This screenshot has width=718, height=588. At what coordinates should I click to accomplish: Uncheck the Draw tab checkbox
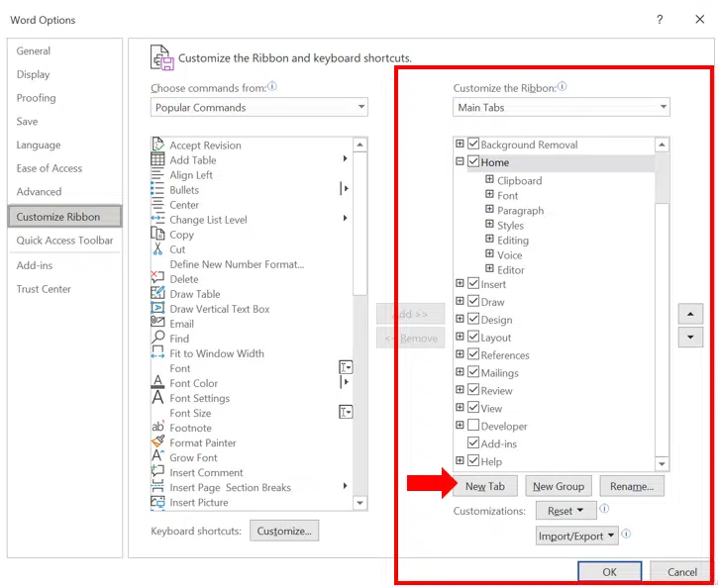[473, 301]
